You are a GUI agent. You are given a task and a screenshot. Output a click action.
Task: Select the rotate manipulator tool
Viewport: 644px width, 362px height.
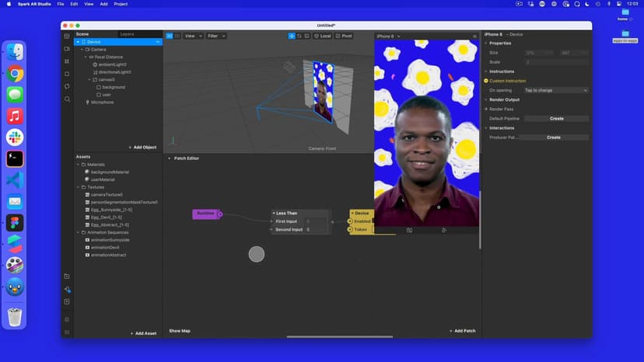[x=299, y=36]
